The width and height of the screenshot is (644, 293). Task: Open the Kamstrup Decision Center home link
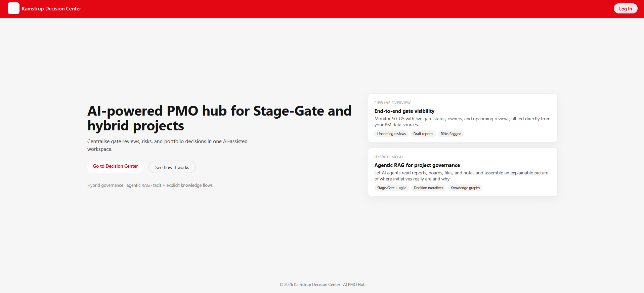point(51,9)
